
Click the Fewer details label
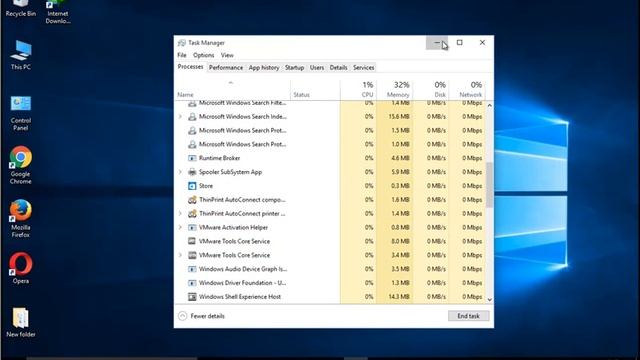(207, 316)
